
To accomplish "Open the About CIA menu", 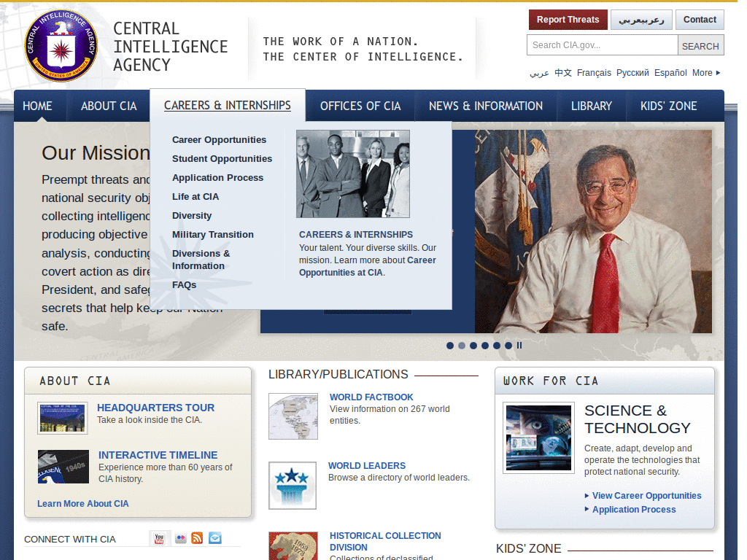I will (x=109, y=106).
